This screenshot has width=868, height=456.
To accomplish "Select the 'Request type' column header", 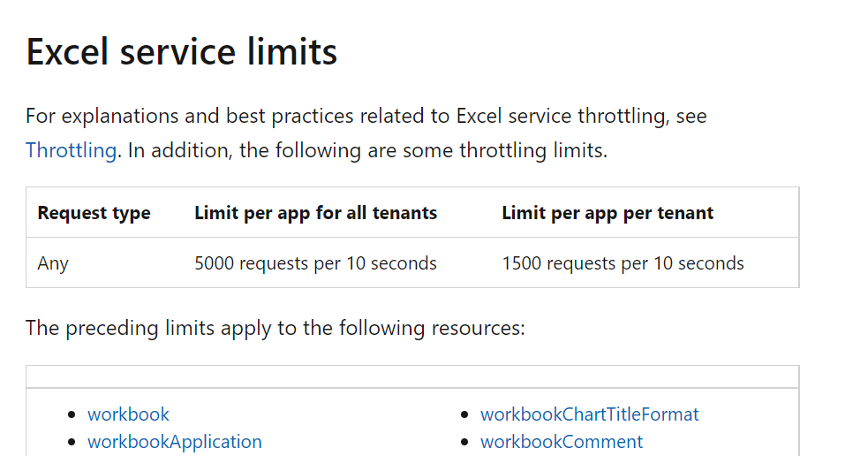I will [94, 213].
